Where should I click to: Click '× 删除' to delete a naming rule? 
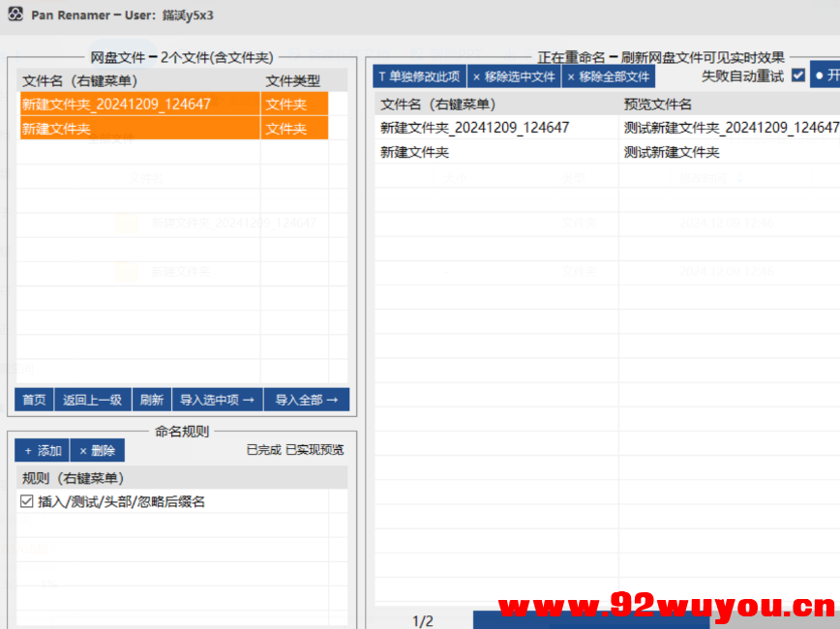tap(97, 450)
